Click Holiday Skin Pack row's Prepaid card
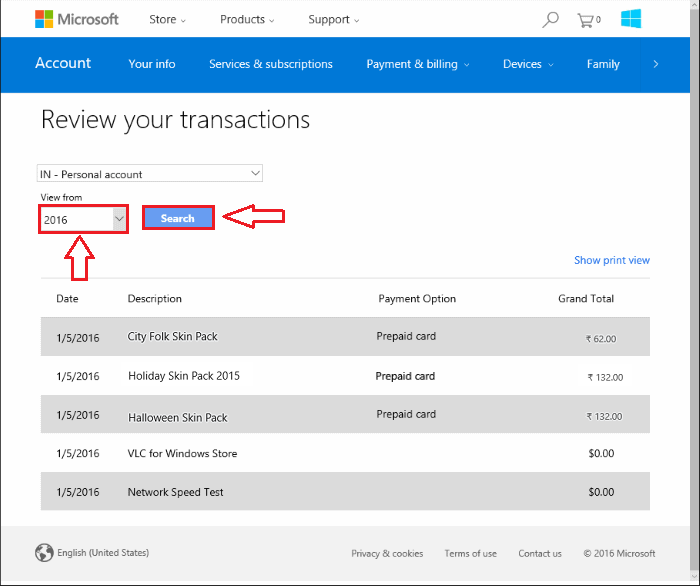700x586 pixels. (x=405, y=376)
